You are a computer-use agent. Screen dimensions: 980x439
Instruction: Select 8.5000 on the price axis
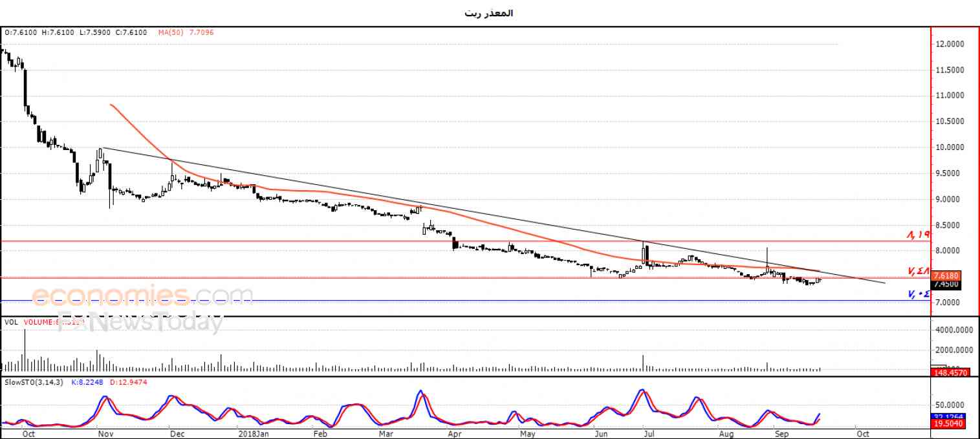[947, 225]
